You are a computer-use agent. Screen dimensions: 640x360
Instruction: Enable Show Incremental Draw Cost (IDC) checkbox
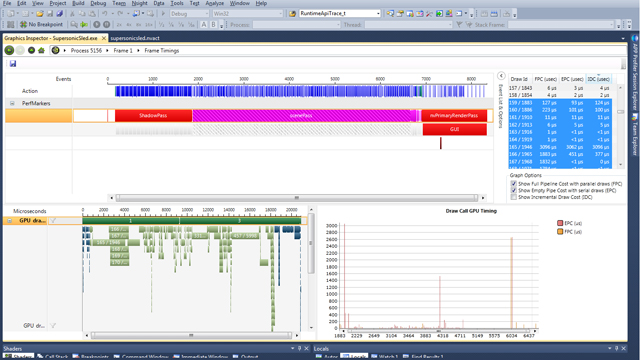[x=513, y=197]
